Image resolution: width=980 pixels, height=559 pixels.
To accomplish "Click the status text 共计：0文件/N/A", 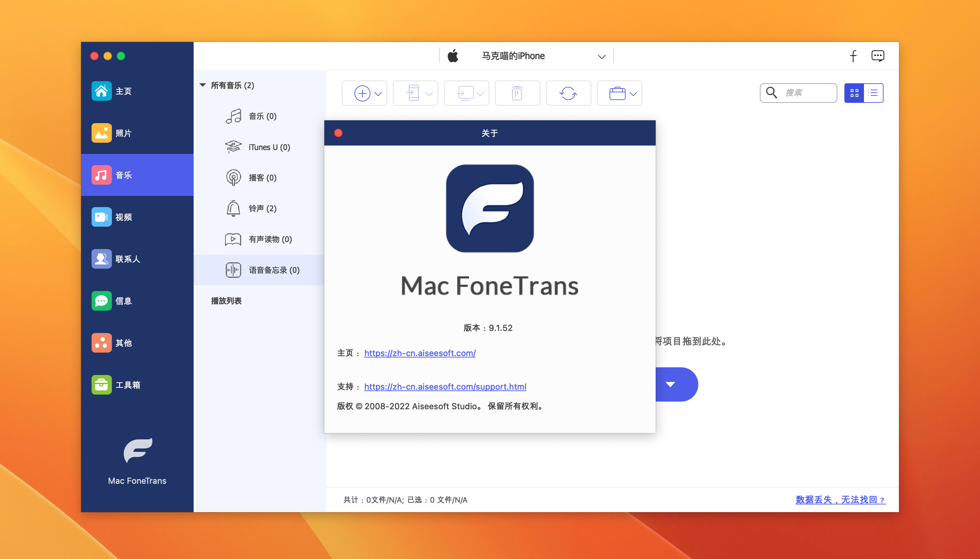I will (x=374, y=500).
